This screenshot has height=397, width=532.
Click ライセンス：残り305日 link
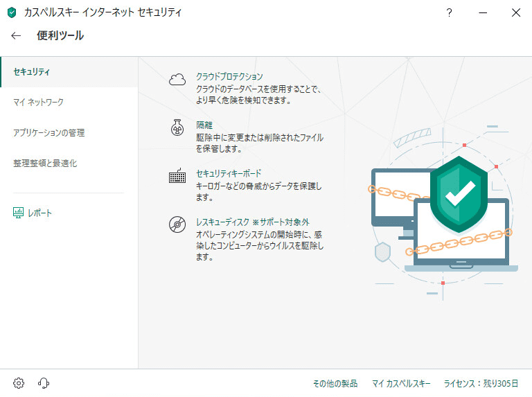click(x=481, y=383)
